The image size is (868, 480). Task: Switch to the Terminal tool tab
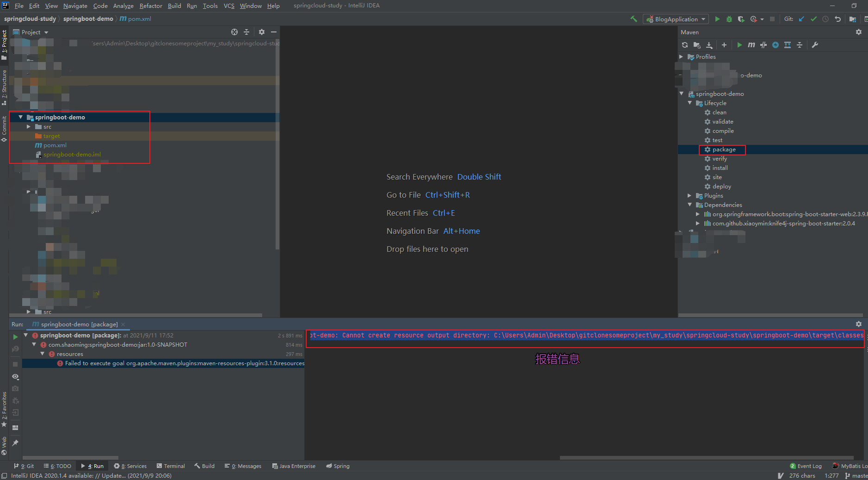(x=171, y=466)
